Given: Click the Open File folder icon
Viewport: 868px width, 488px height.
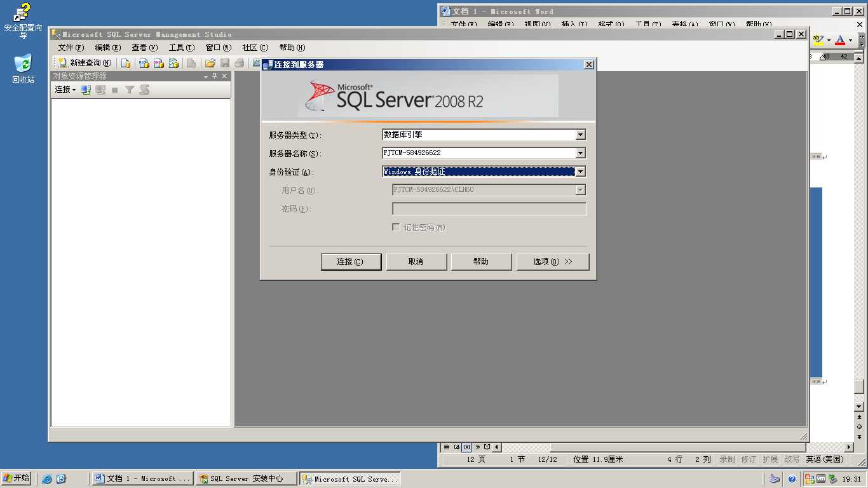Looking at the screenshot, I should [210, 63].
